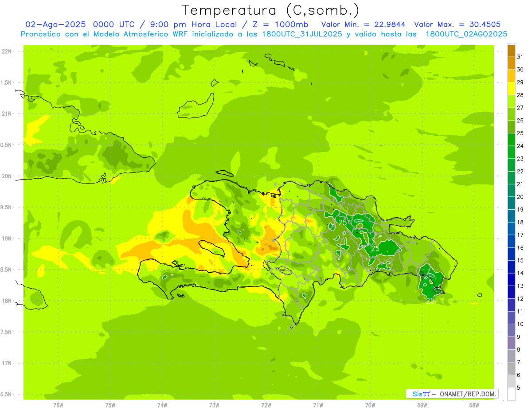Click the lime legend swatch between 27 and 28

[x=511, y=102]
